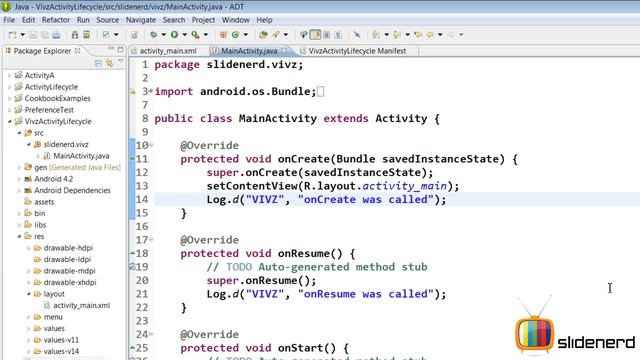
Task: Maximize the Package Explorer view
Action: coord(120,49)
